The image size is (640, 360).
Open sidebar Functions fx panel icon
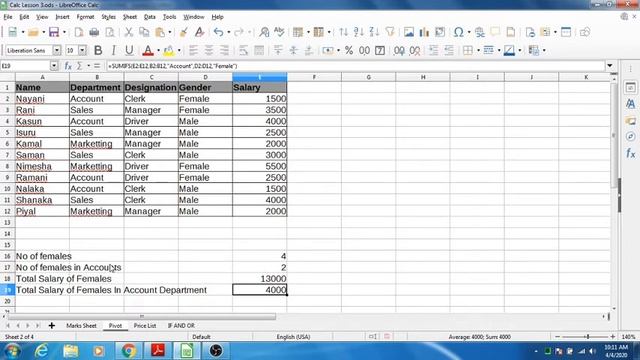pos(630,153)
